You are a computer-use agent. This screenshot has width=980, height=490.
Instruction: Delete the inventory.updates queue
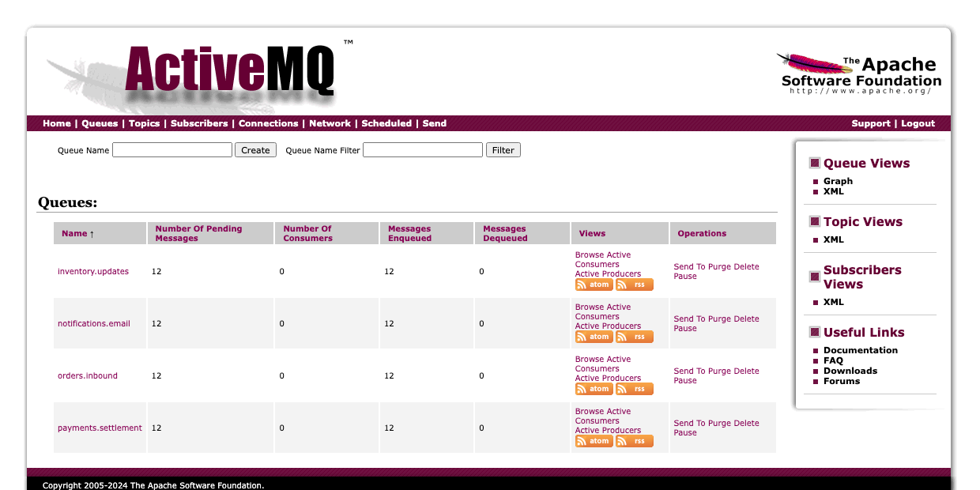coord(746,267)
